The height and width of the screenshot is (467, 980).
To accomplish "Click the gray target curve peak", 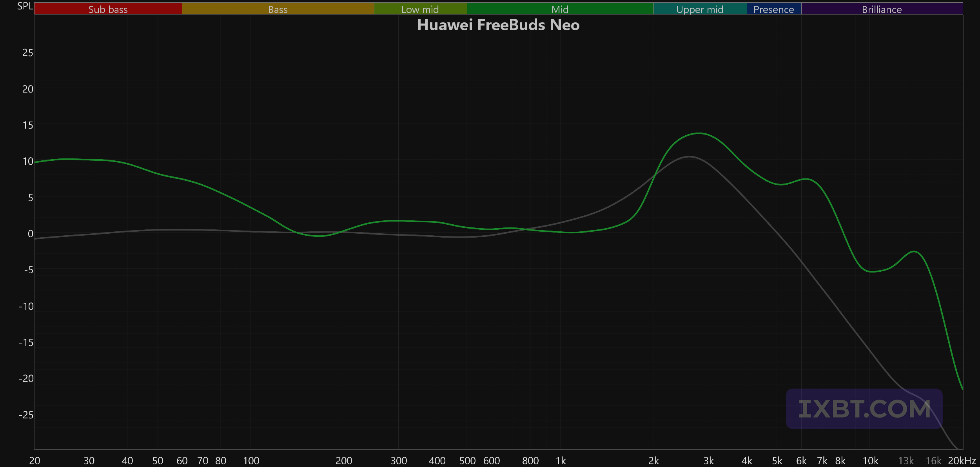I will pyautogui.click(x=690, y=157).
